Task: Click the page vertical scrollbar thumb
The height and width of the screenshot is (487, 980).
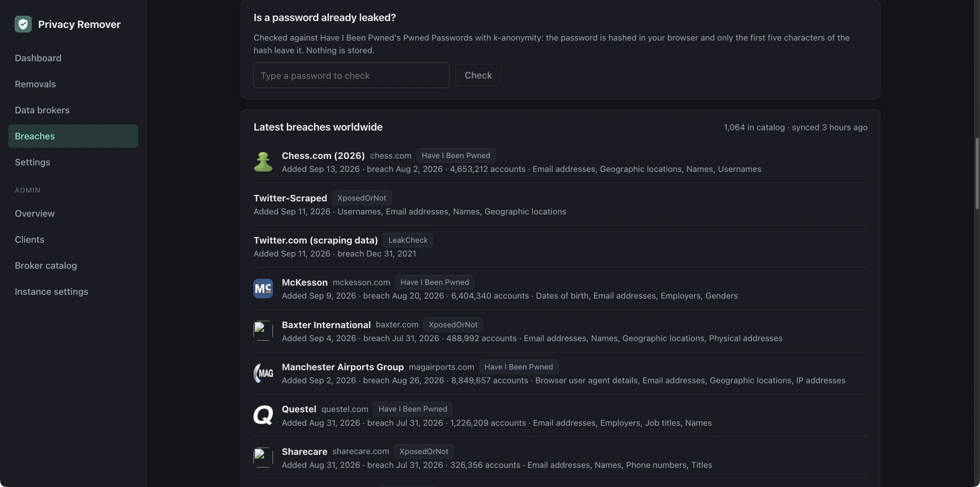Action: tap(977, 174)
